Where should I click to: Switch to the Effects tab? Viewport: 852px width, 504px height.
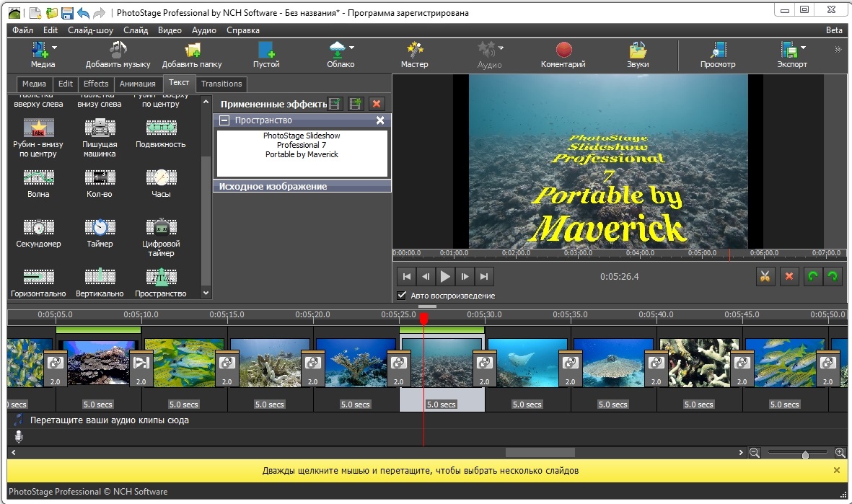pyautogui.click(x=96, y=84)
